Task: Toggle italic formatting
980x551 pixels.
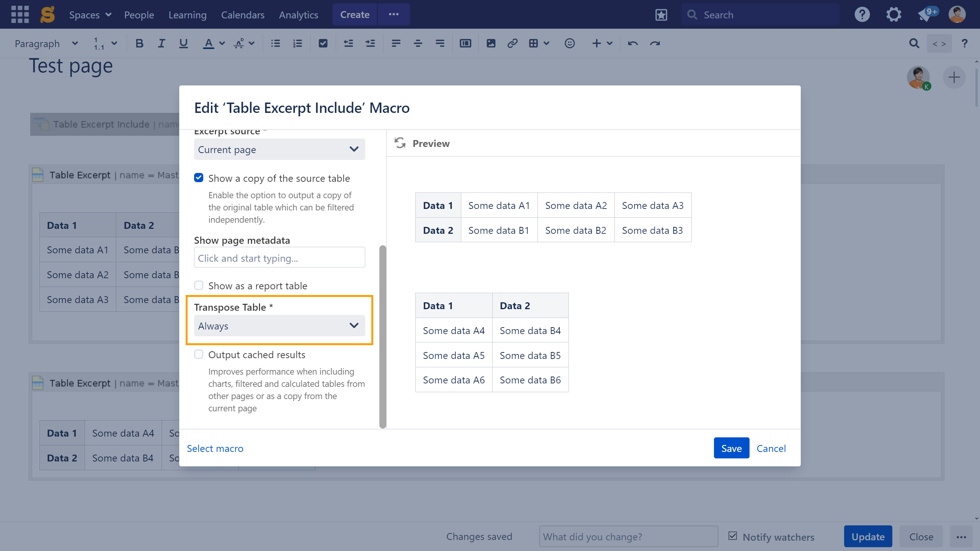Action: 161,43
